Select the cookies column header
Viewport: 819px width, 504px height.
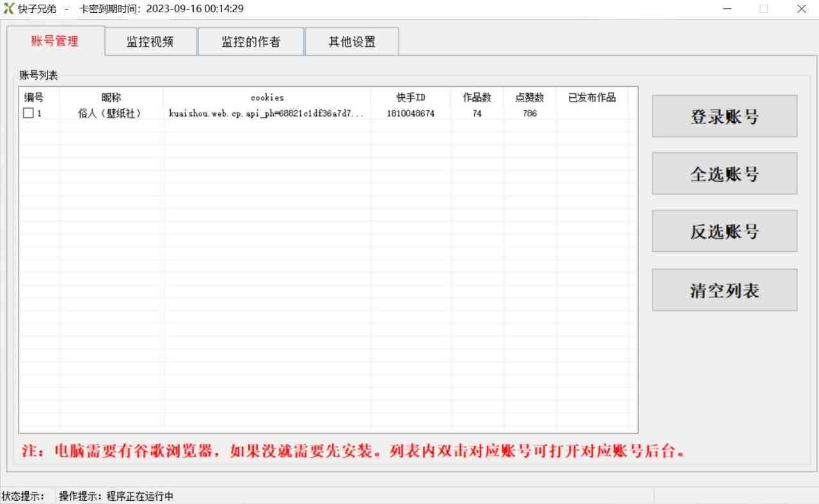click(267, 97)
